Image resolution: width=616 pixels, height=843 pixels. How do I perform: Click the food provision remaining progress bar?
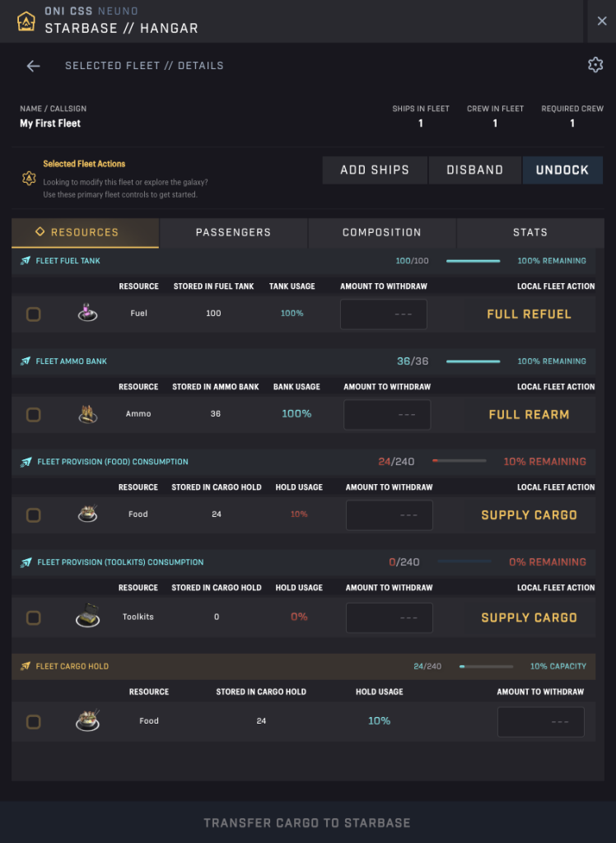[459, 462]
